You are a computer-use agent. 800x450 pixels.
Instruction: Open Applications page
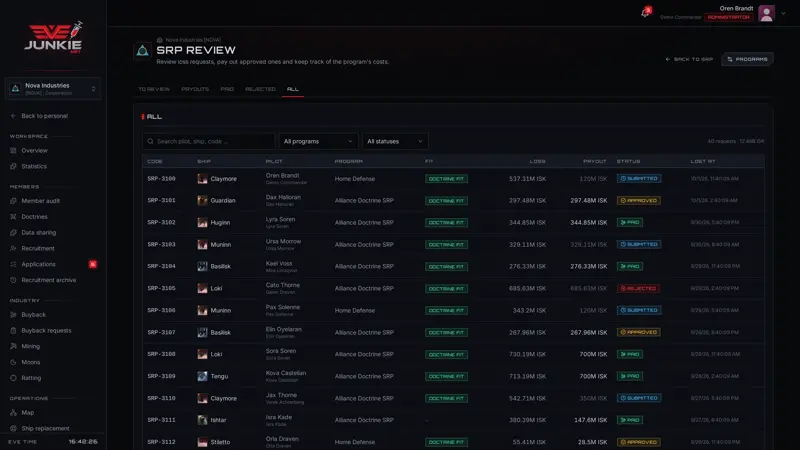coord(38,264)
